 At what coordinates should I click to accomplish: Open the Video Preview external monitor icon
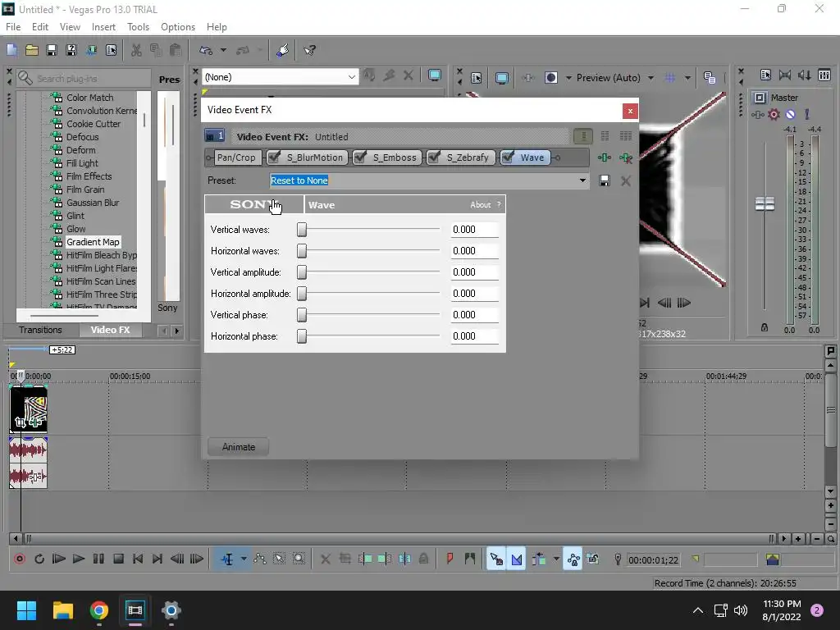tap(502, 78)
